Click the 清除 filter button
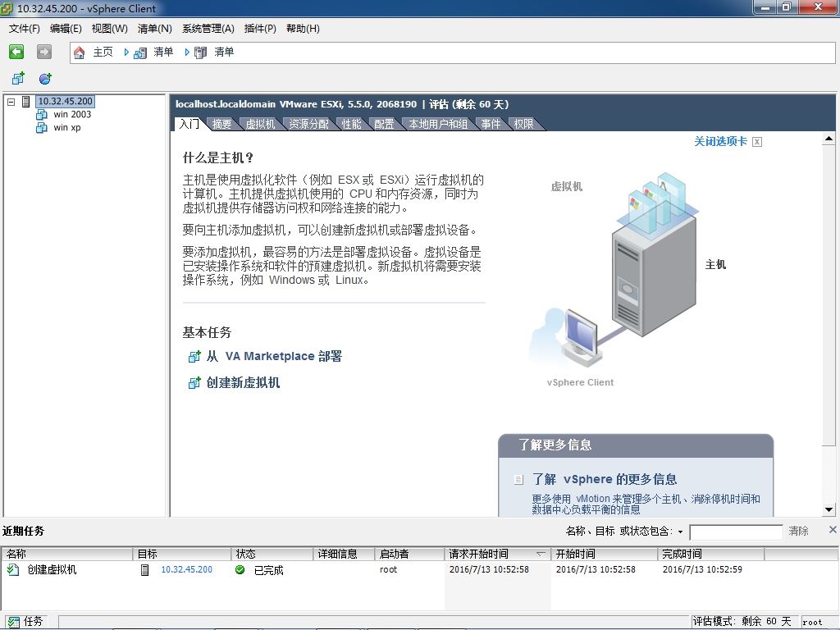Screen dimensions: 840x630 pyautogui.click(x=798, y=531)
